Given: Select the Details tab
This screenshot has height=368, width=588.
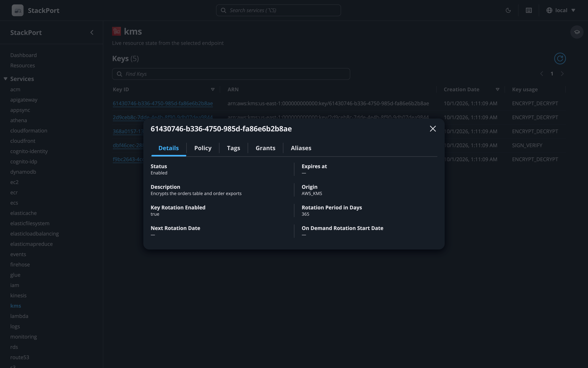Looking at the screenshot, I should coord(169,148).
